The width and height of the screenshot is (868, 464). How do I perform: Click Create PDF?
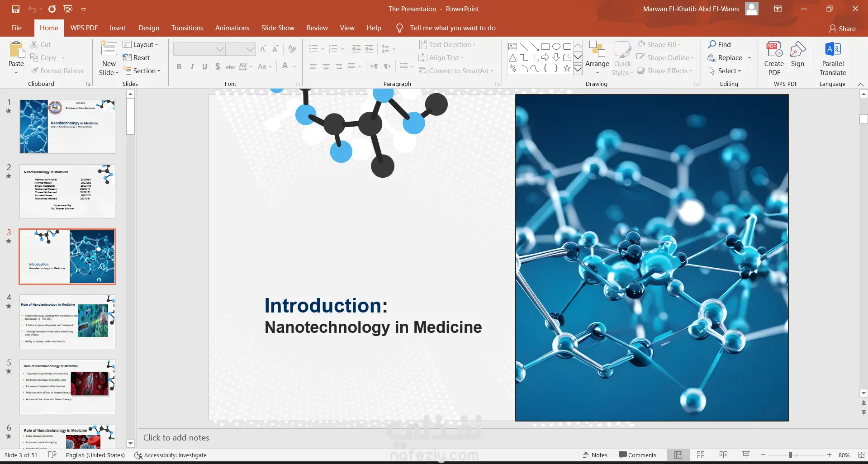774,59
